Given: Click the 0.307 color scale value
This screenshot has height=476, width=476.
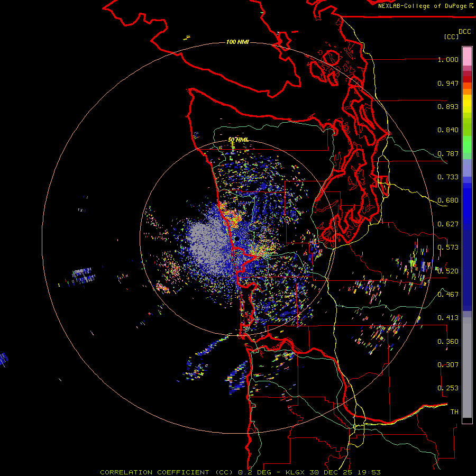Looking at the screenshot, I should pyautogui.click(x=448, y=365).
